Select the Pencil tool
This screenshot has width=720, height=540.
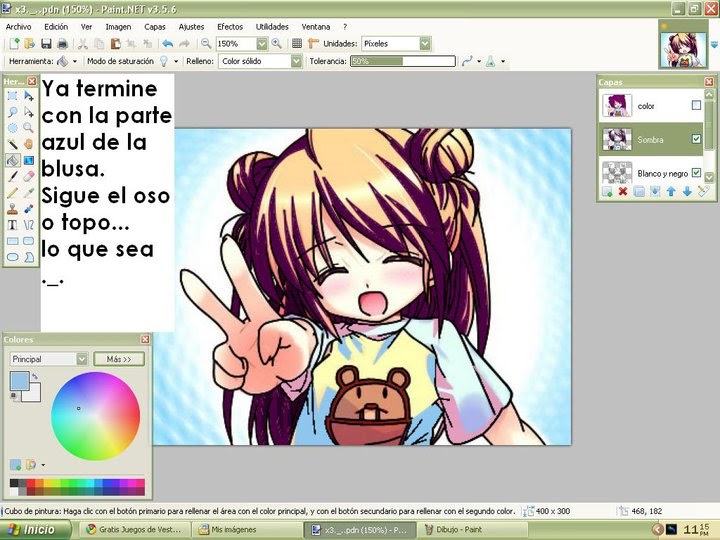coord(12,193)
